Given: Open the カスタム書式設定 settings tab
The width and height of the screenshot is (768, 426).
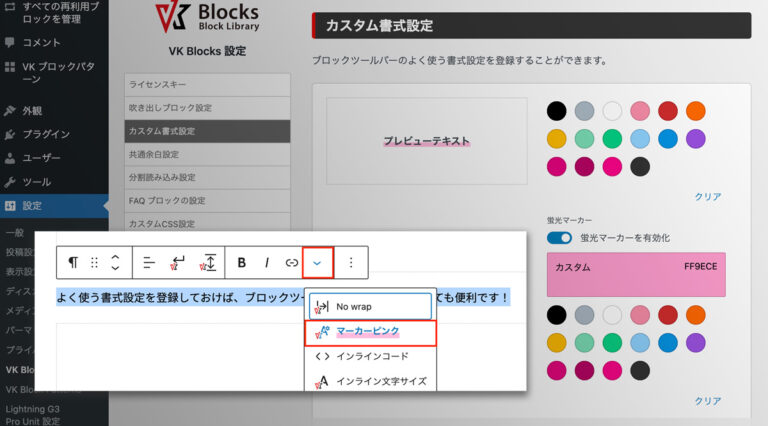Looking at the screenshot, I should coord(206,131).
